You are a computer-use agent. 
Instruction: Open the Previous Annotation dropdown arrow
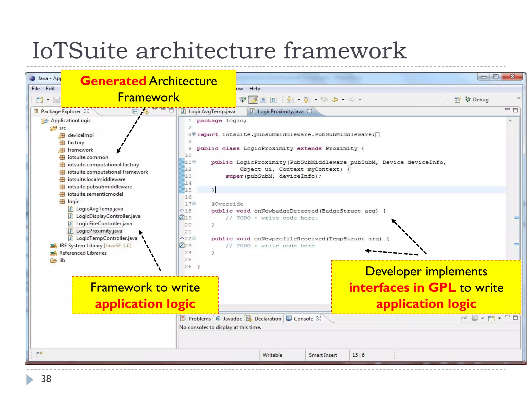point(316,100)
